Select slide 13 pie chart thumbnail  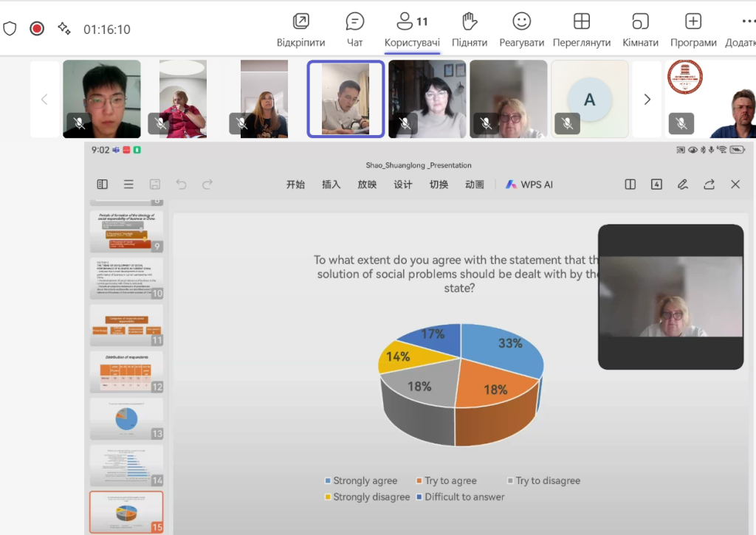tap(126, 419)
